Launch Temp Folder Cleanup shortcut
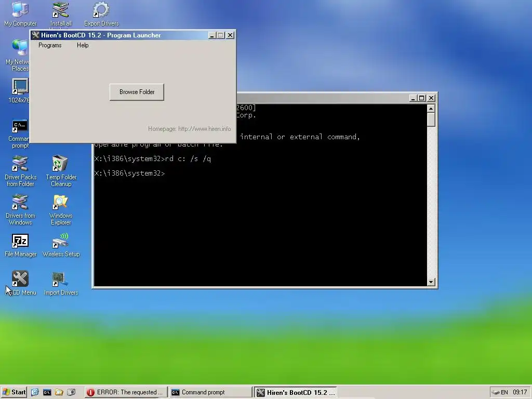The width and height of the screenshot is (532, 399). tap(61, 171)
